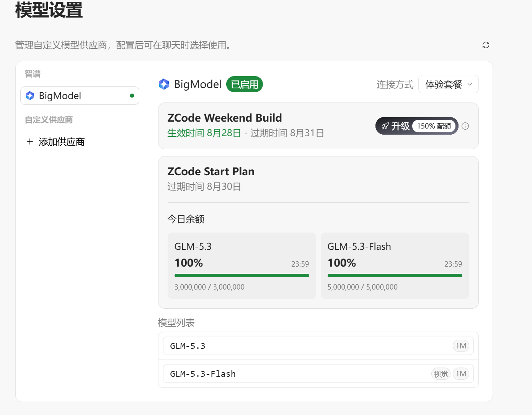Click the 智谱 sidebar group label

click(x=33, y=74)
